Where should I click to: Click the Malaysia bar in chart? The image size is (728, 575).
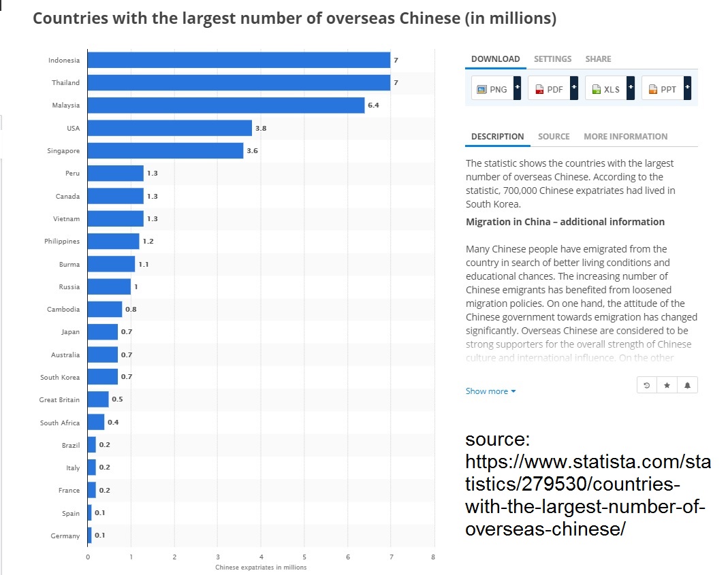pos(225,105)
